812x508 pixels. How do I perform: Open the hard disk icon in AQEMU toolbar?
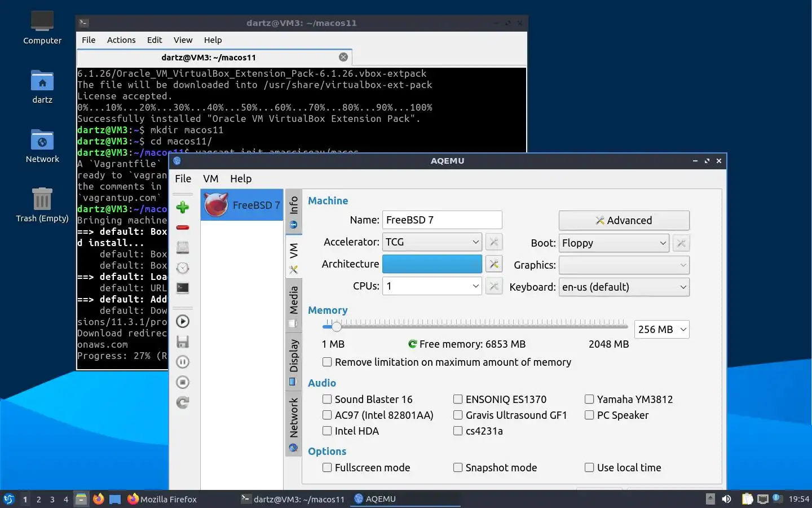[x=182, y=247]
